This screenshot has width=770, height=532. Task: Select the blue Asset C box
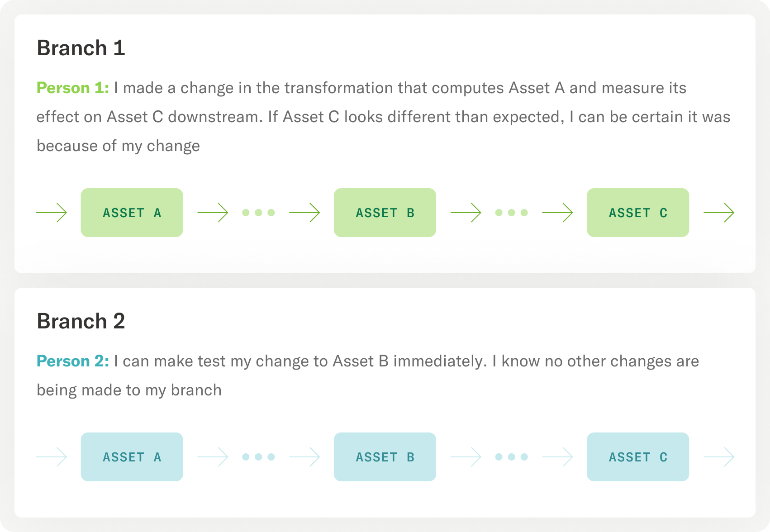click(x=638, y=457)
